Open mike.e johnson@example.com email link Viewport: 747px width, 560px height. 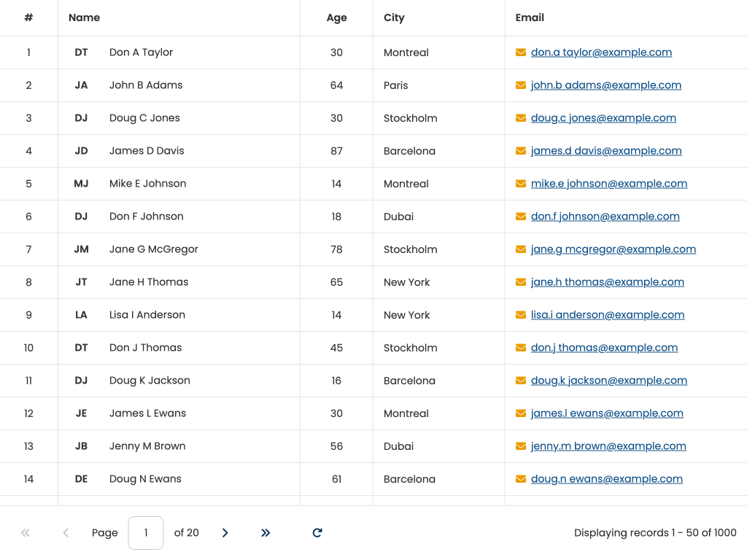click(x=608, y=184)
